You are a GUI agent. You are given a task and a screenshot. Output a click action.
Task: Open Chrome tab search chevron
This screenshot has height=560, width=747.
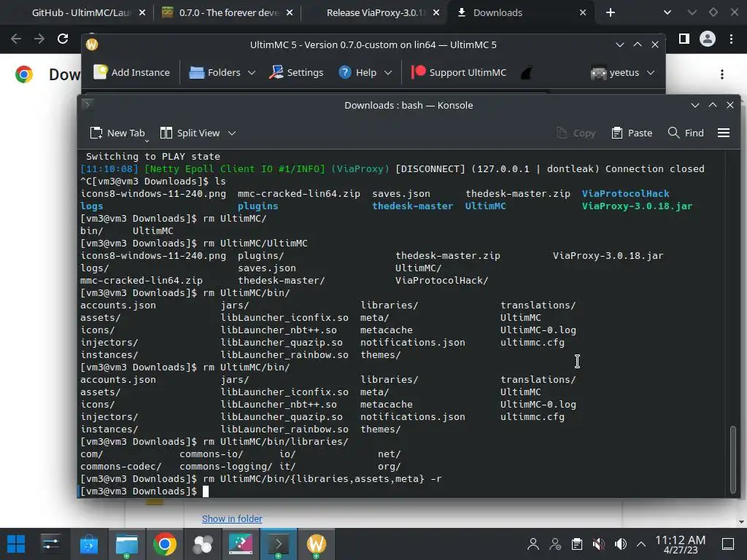667,13
